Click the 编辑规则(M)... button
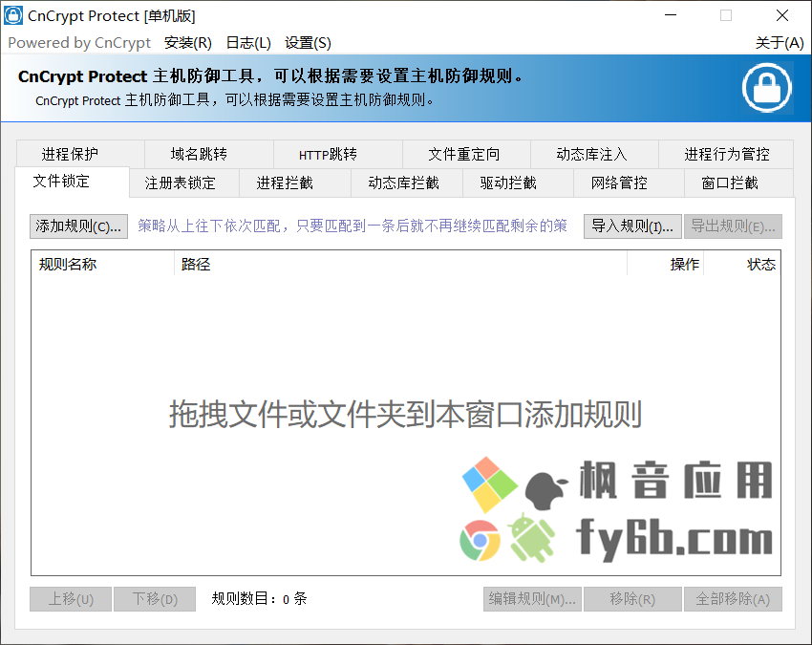The height and width of the screenshot is (645, 812). 532,599
